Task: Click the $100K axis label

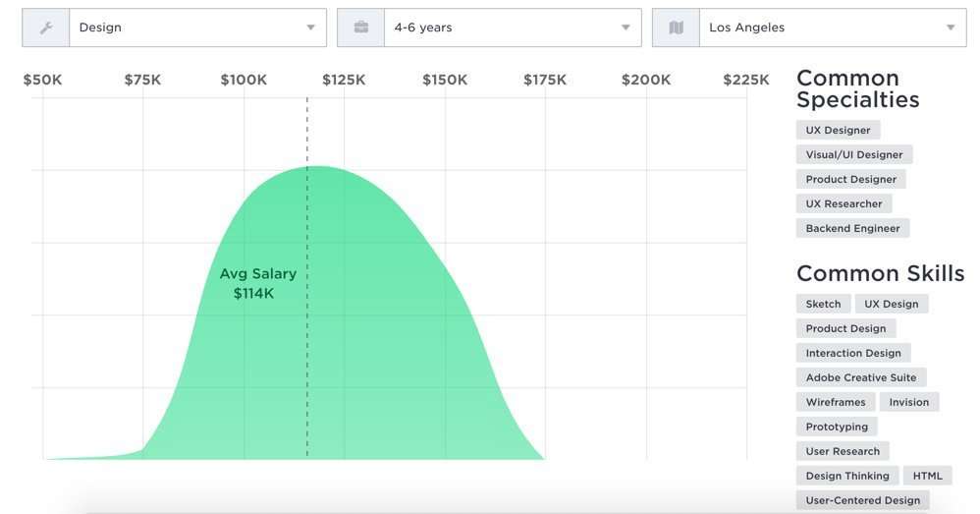Action: coord(244,80)
